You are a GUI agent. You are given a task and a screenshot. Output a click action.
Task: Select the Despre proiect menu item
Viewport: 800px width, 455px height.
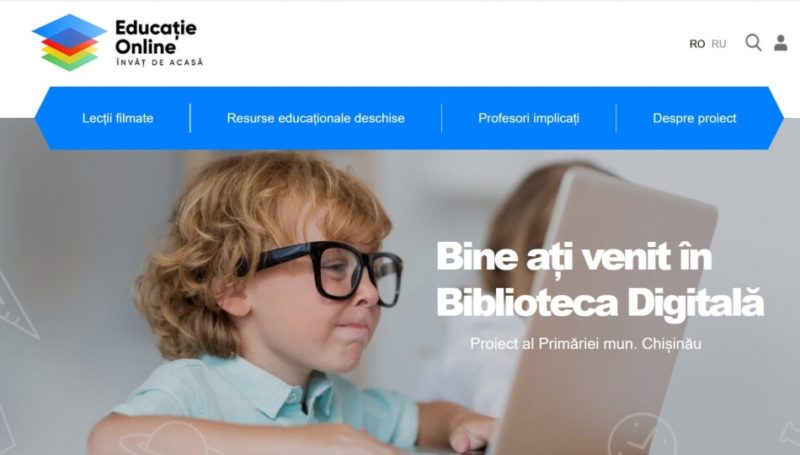(694, 118)
